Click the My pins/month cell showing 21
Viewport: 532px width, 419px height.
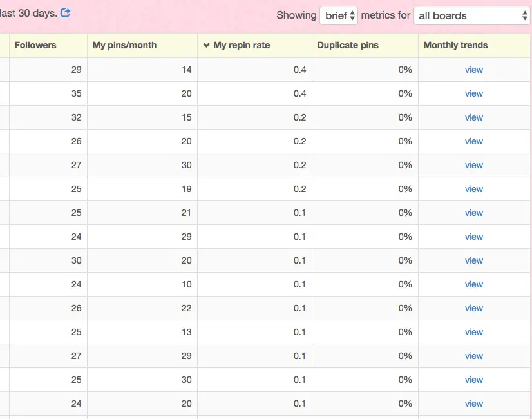[x=142, y=213]
